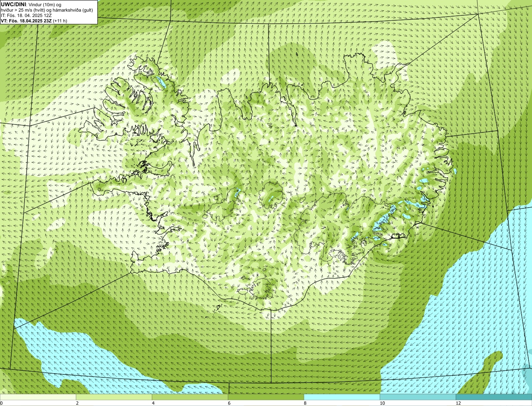Click the turquoise 10–12 color bar segment
Screen dimensions: 532x406
click(418, 397)
